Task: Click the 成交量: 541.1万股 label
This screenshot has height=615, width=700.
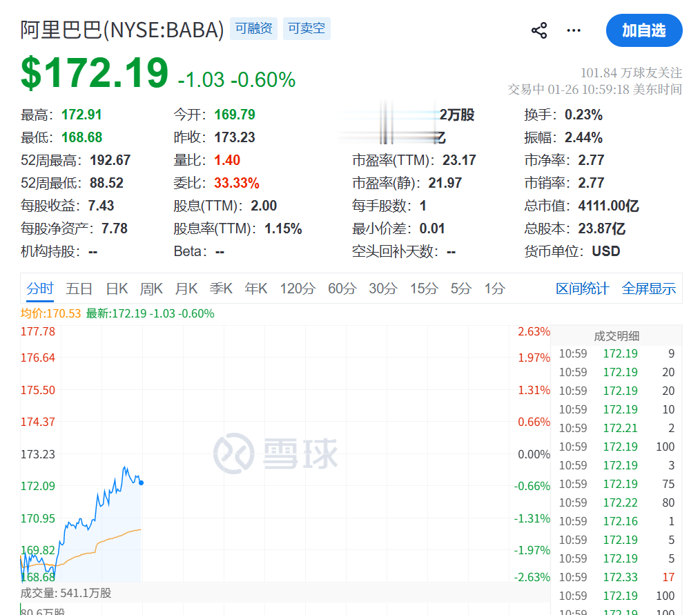Action: pos(66,593)
